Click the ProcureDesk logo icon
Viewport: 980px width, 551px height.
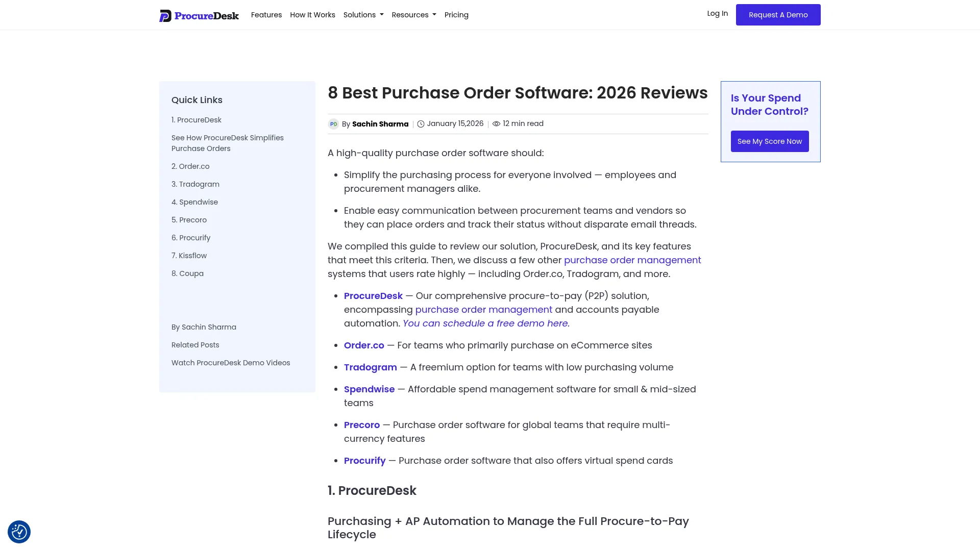164,16
